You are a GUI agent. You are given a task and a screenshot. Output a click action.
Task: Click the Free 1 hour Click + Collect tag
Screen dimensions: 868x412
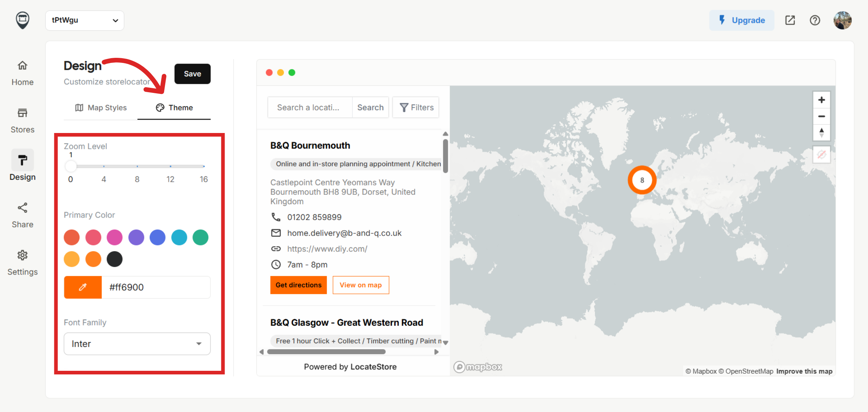pos(356,341)
